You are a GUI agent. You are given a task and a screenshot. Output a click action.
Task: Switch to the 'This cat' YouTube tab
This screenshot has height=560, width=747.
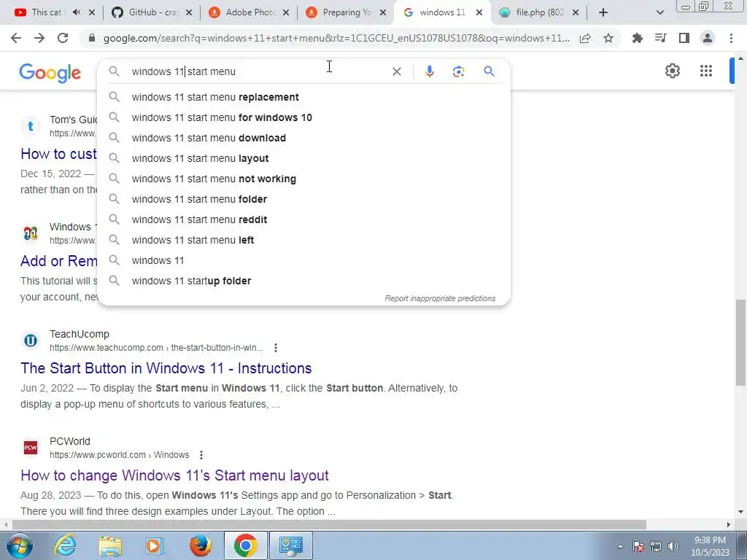pos(47,12)
